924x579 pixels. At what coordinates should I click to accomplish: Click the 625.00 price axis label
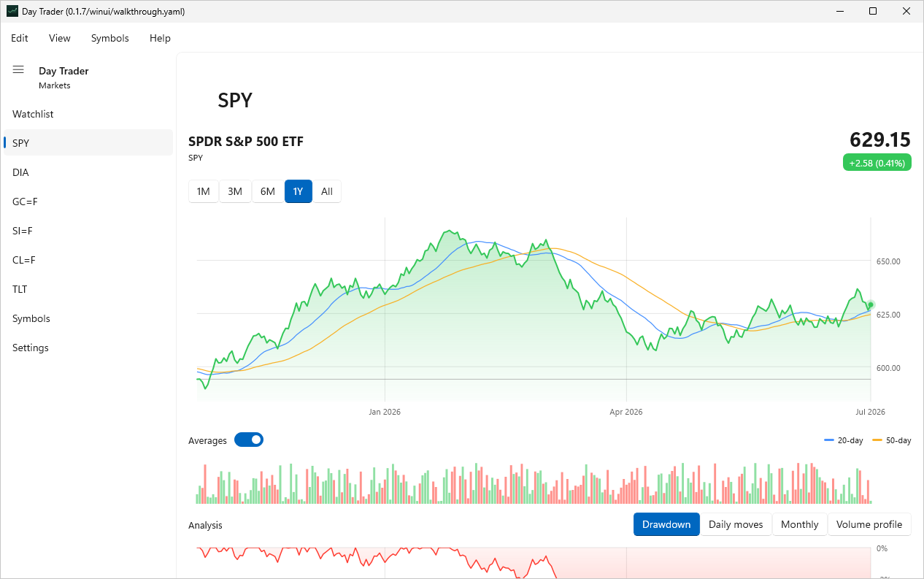(889, 315)
